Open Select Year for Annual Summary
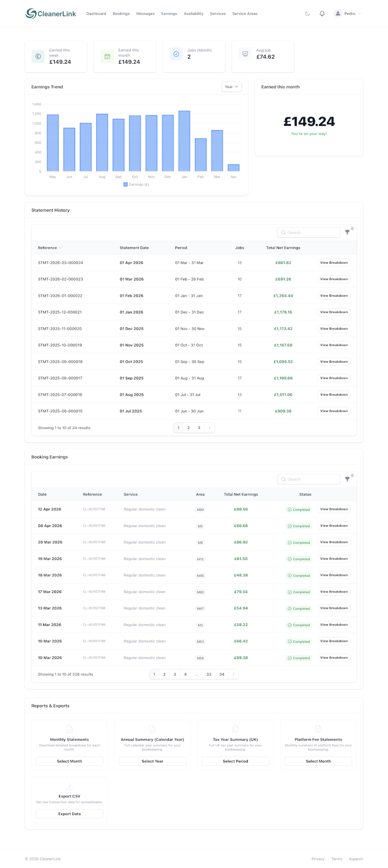The width and height of the screenshot is (388, 868). click(152, 761)
